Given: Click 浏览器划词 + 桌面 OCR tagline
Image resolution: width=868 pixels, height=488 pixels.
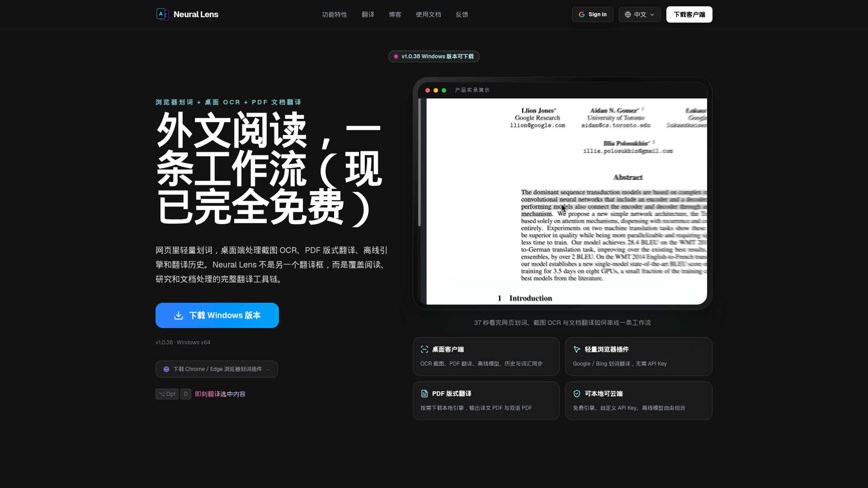Looking at the screenshot, I should (228, 102).
